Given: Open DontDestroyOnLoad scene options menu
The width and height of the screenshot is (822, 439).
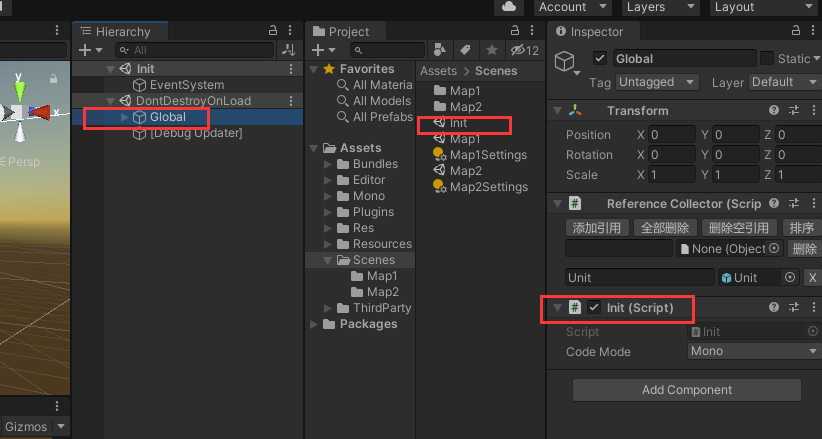Looking at the screenshot, I should click(291, 101).
